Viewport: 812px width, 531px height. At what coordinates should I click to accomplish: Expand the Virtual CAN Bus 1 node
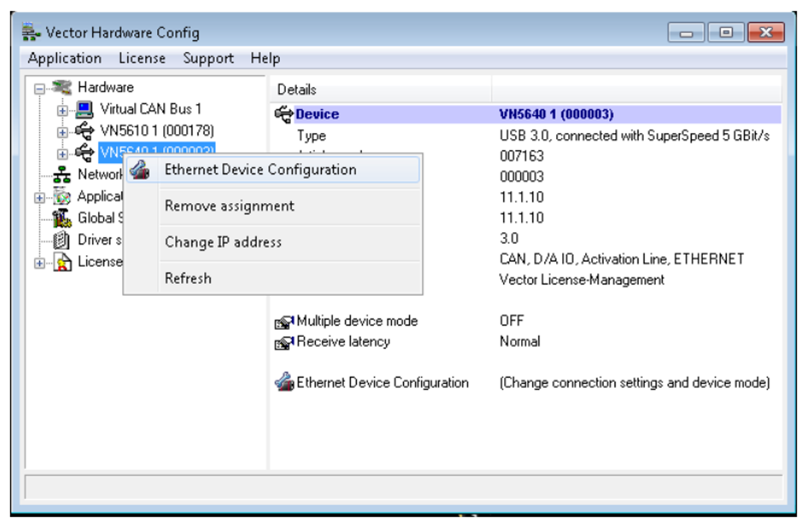pyautogui.click(x=62, y=110)
